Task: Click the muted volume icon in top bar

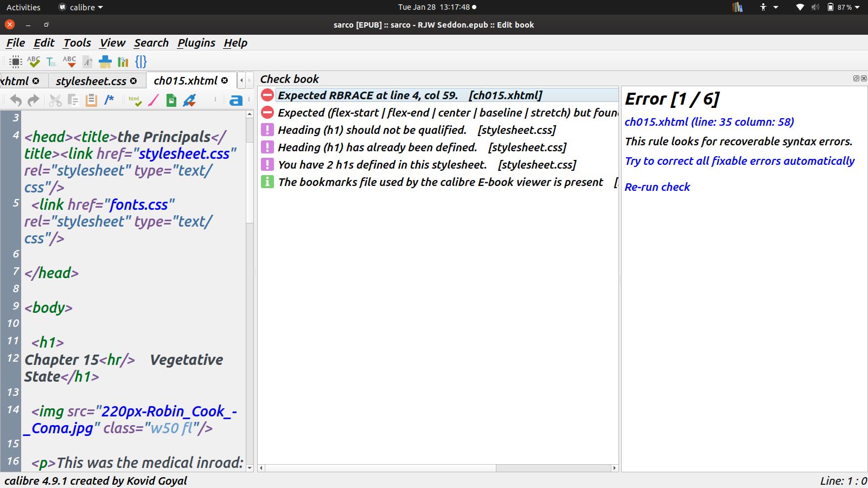Action: (815, 7)
